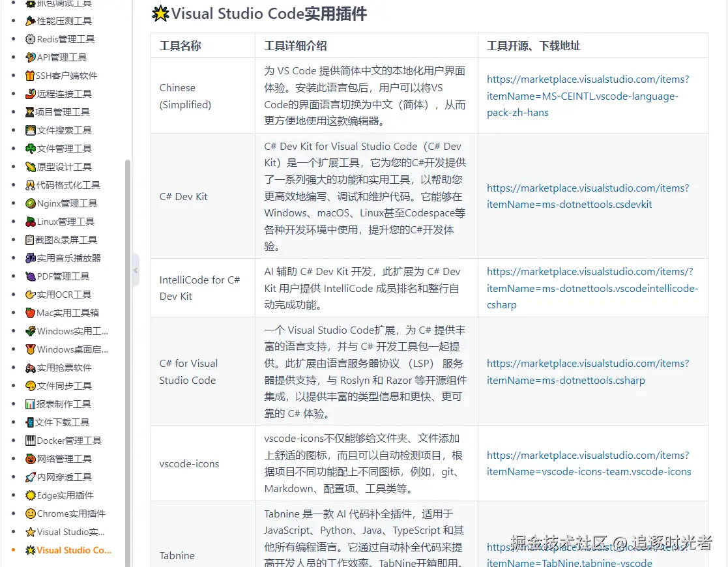Click the clover icon beside 文件管理工具

coord(30,149)
